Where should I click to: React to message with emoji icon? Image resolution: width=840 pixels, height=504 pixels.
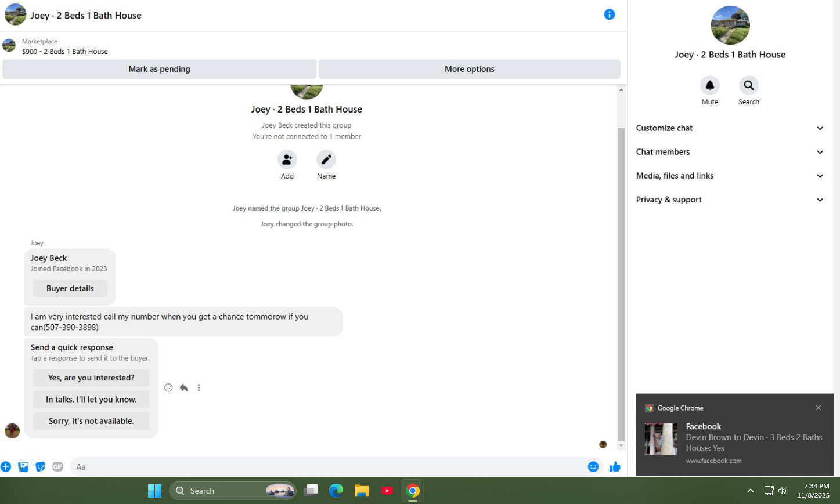coord(168,387)
